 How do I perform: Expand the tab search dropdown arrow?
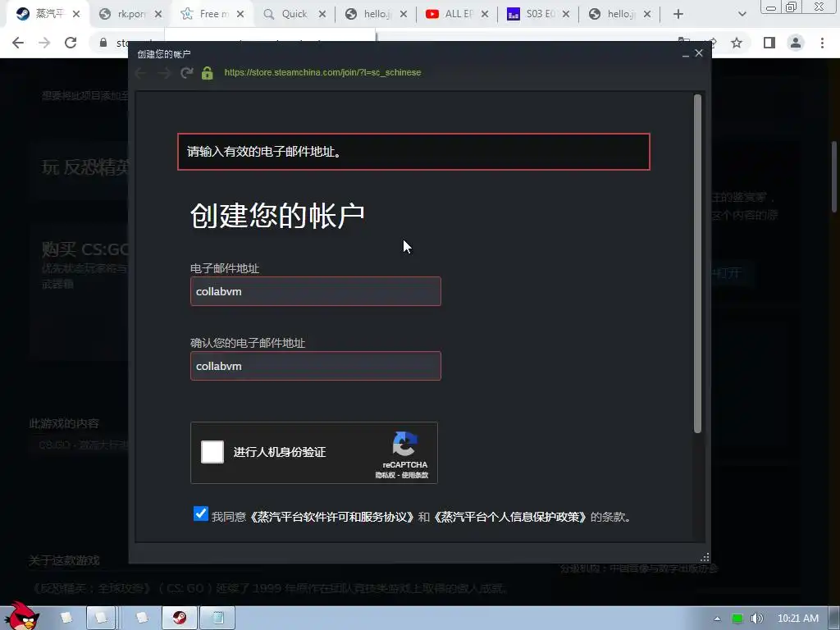point(742,14)
